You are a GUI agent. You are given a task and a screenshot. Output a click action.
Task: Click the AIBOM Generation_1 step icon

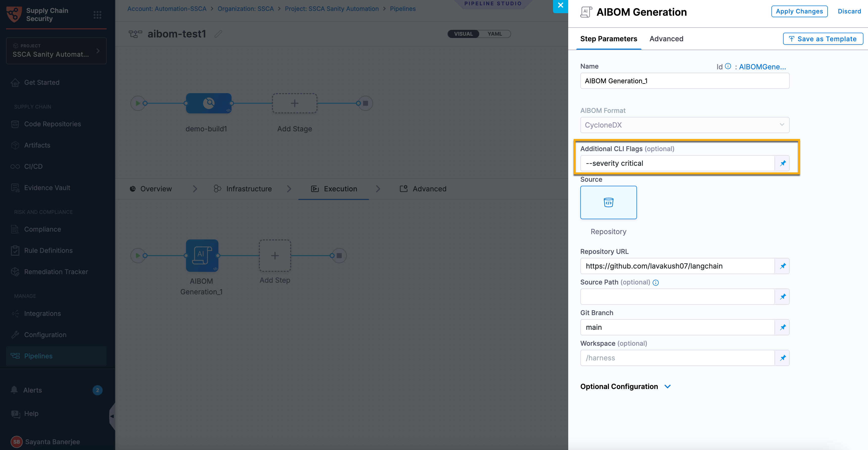pos(202,255)
